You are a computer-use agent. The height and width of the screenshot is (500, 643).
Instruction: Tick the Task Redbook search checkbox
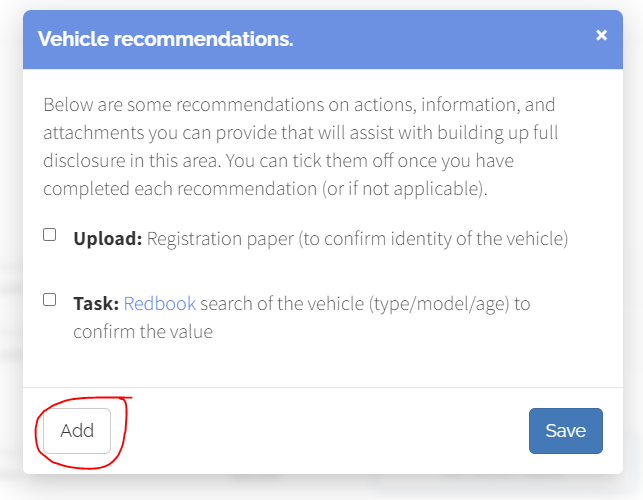(x=50, y=299)
